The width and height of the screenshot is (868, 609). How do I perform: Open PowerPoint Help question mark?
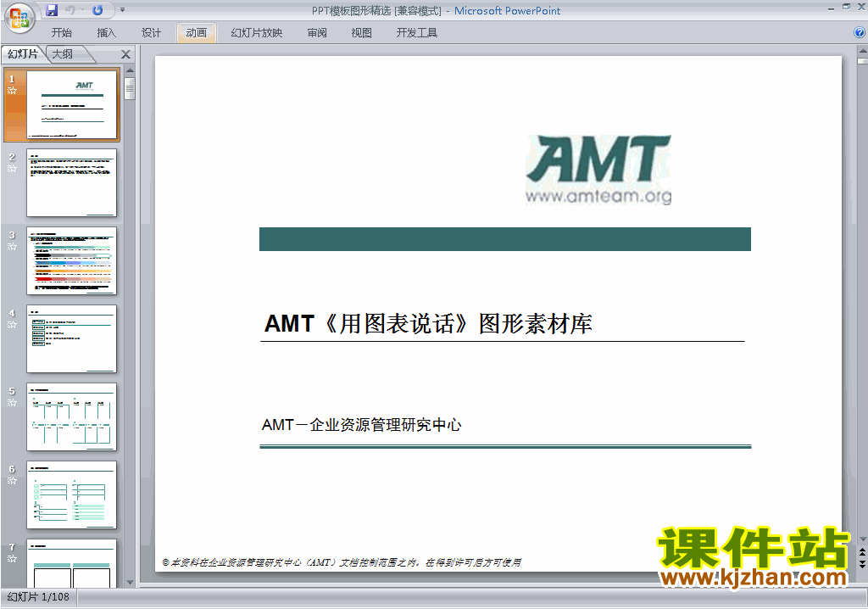tap(860, 33)
